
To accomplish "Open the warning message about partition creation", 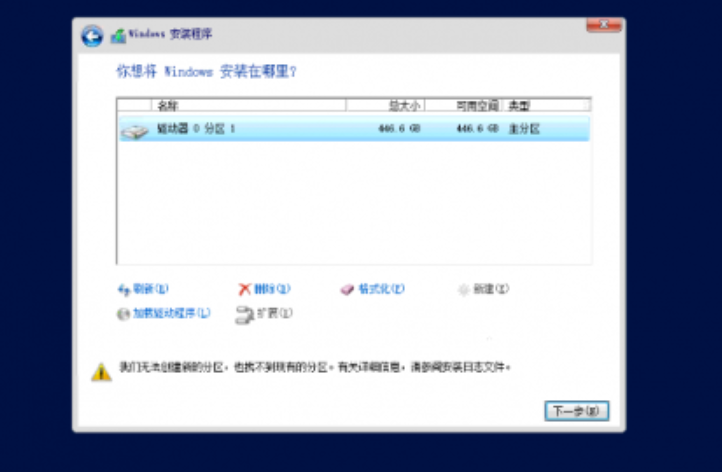I will pyautogui.click(x=315, y=368).
